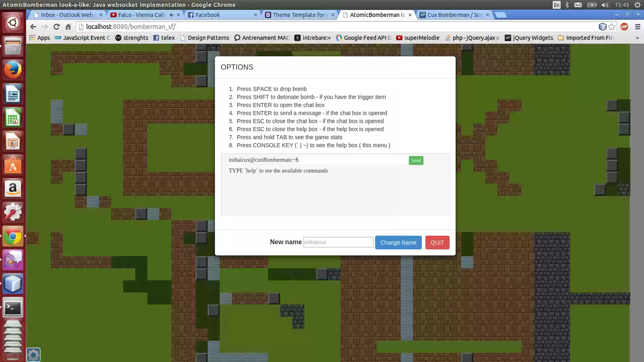Click the Adblock Plus icon near the address bar
The height and width of the screenshot is (362, 644).
(x=625, y=27)
